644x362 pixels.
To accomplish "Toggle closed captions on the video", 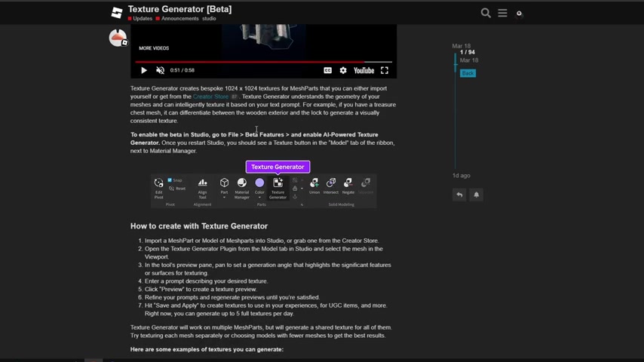I will pyautogui.click(x=327, y=70).
